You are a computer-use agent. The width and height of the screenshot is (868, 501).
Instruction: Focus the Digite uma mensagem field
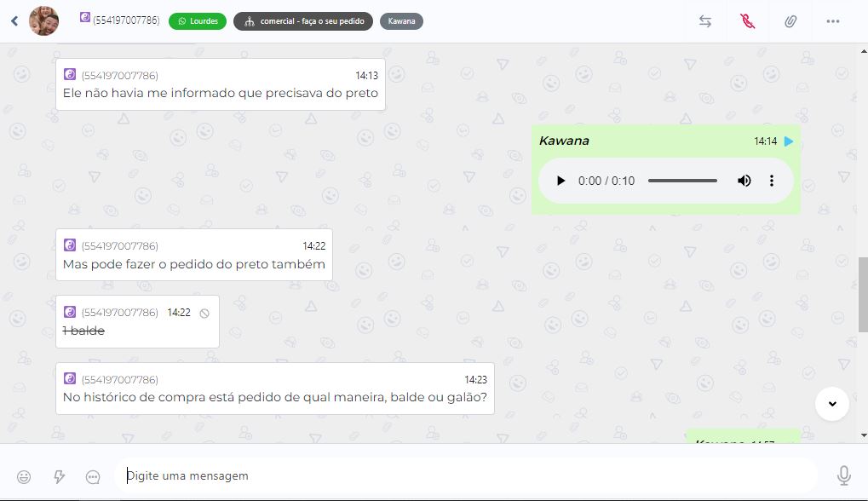coord(466,475)
